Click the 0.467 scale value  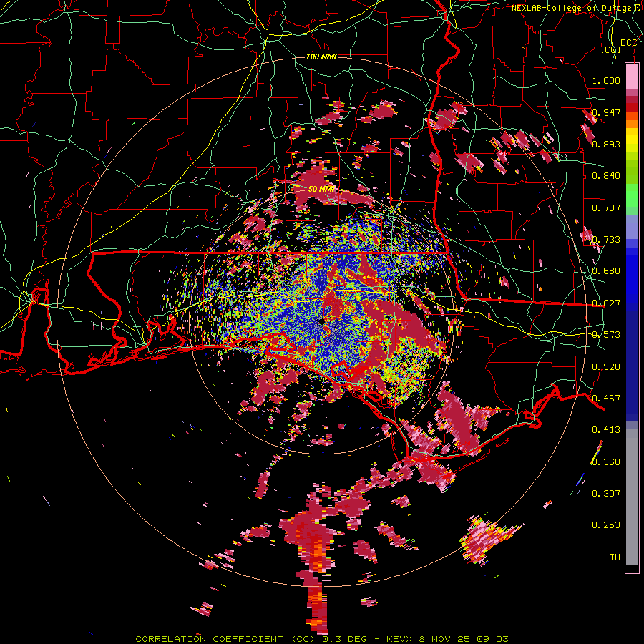[x=606, y=399]
